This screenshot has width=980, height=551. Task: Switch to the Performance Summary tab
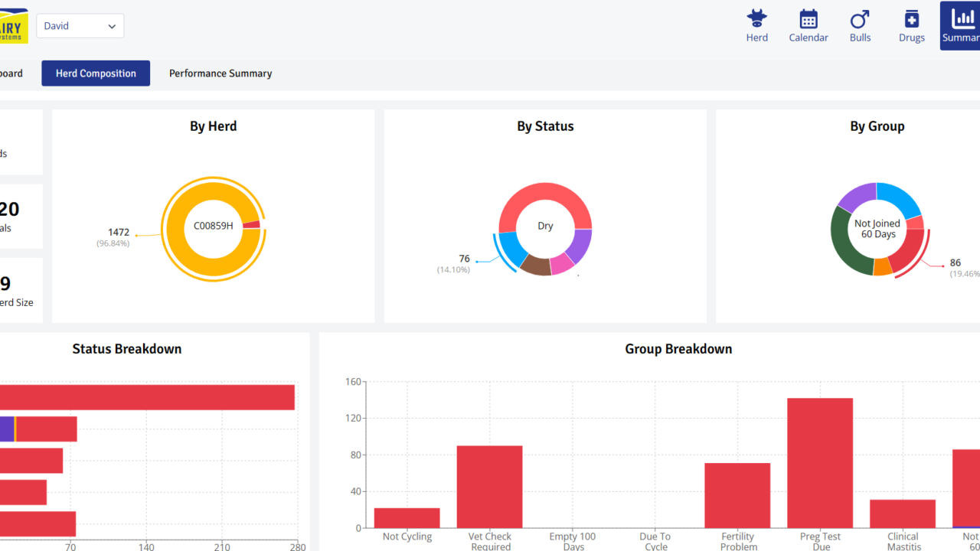[x=220, y=73]
